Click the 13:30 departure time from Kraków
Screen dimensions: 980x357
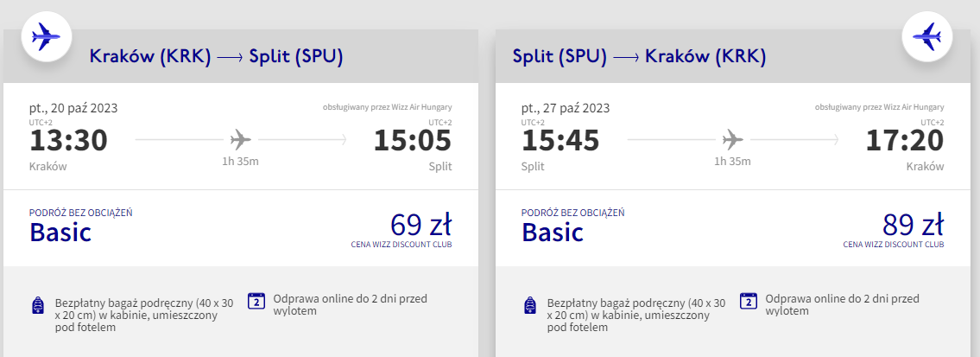[68, 140]
